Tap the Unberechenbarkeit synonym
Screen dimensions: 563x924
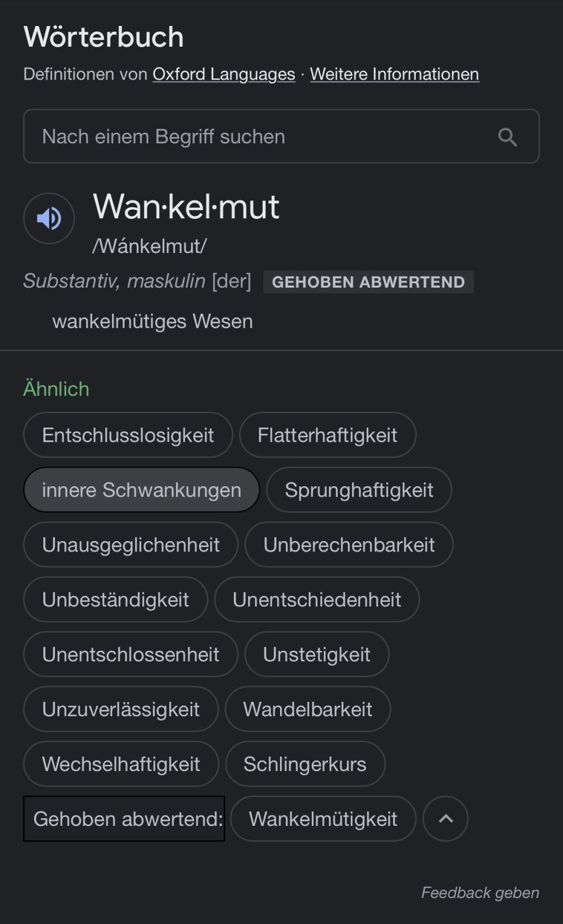click(x=349, y=545)
